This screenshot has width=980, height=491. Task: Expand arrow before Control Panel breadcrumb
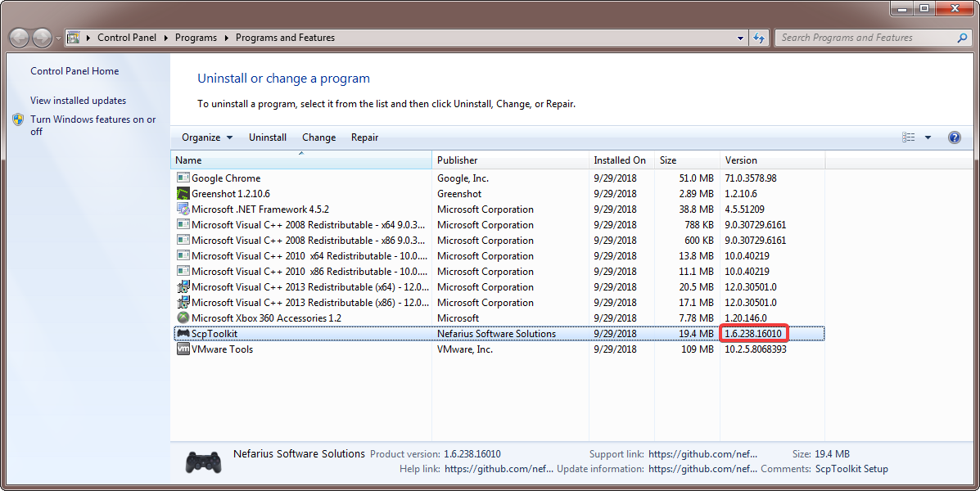[88, 38]
